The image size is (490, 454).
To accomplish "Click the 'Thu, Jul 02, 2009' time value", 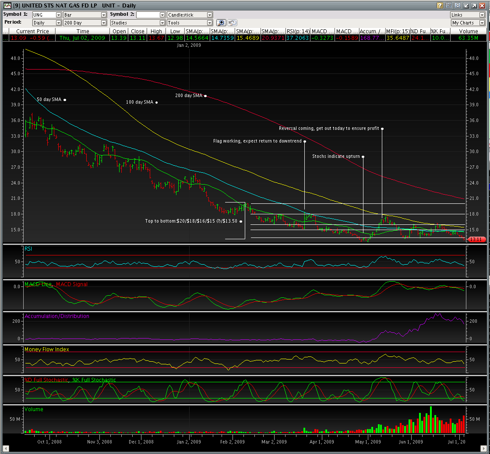I will (82, 38).
